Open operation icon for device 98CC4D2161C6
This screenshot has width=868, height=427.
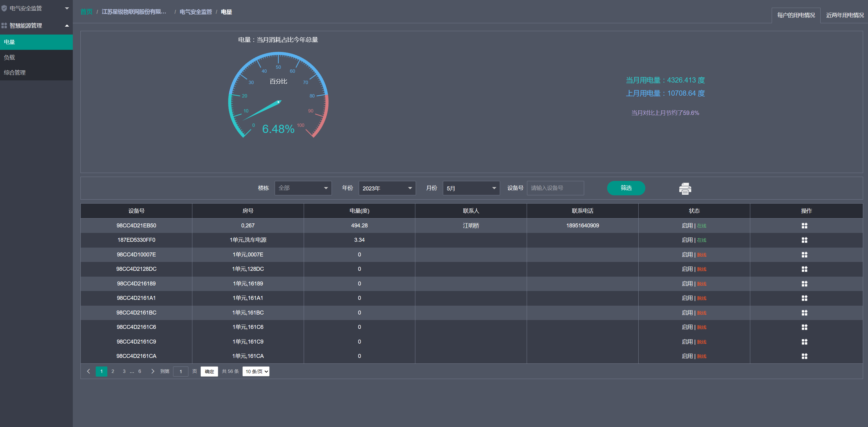click(804, 327)
